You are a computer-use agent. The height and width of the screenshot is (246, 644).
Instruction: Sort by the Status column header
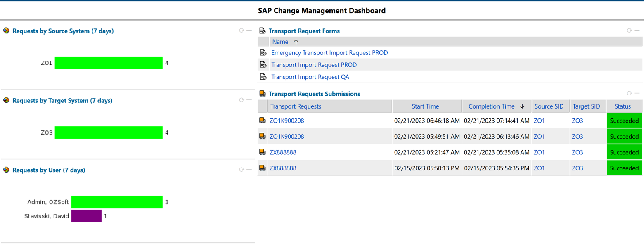click(x=623, y=106)
